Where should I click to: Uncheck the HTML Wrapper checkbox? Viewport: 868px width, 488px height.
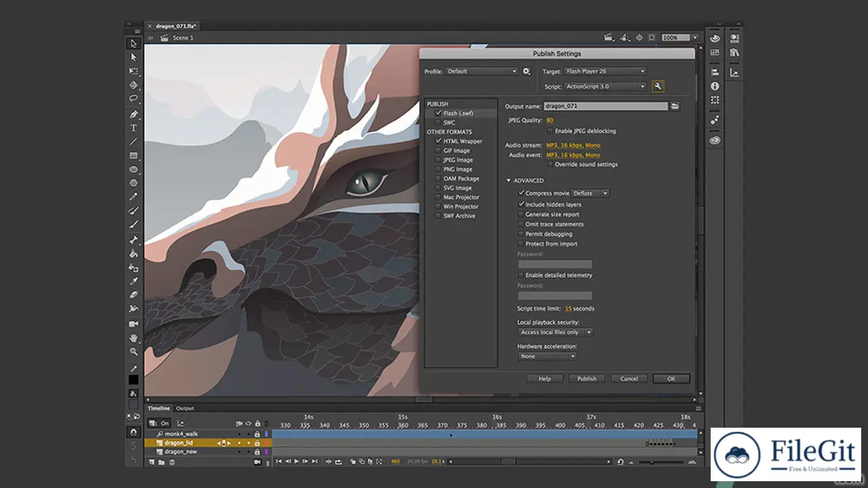coord(439,141)
